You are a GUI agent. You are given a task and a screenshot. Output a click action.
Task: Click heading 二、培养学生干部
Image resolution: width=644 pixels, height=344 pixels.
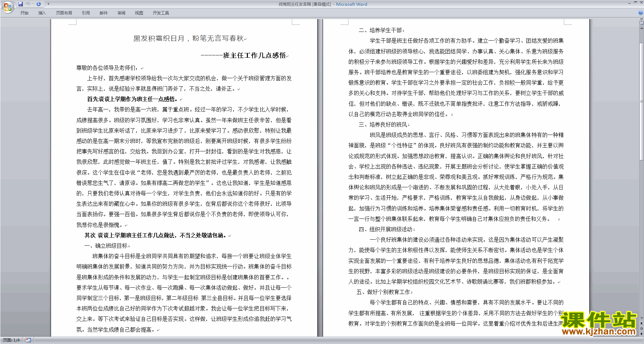tap(380, 30)
